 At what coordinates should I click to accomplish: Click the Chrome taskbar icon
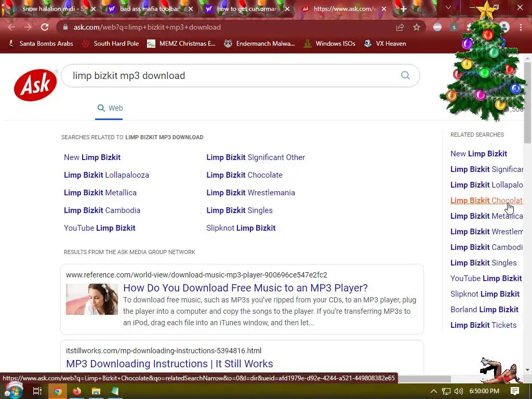(x=58, y=391)
